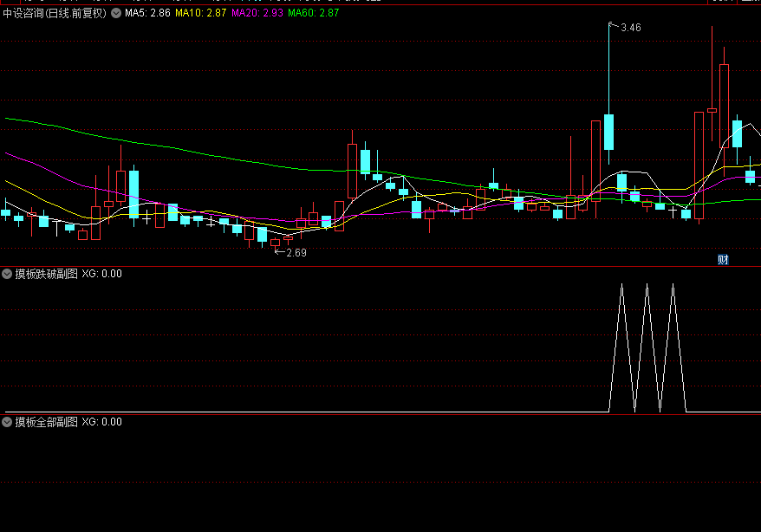Click the 摸板跌破副图 indicator name

tap(47, 274)
